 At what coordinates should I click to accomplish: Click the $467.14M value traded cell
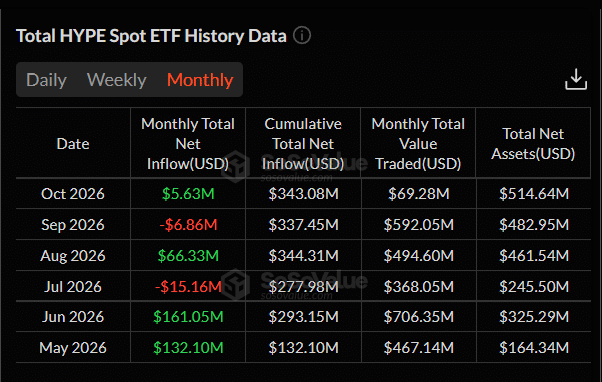418,348
